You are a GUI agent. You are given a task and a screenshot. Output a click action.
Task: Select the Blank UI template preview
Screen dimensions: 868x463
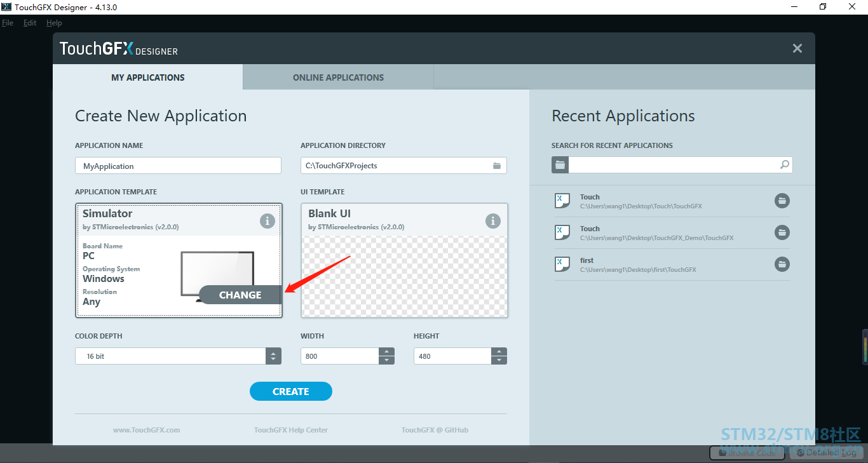pyautogui.click(x=404, y=276)
